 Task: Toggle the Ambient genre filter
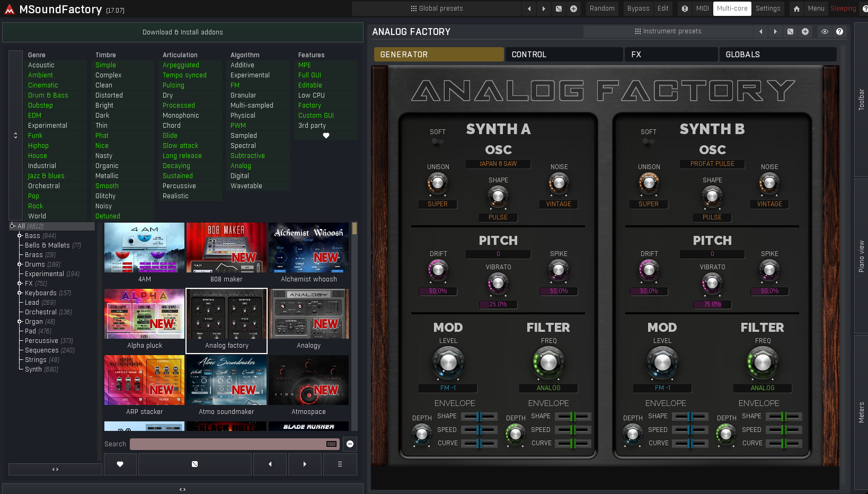pos(40,75)
